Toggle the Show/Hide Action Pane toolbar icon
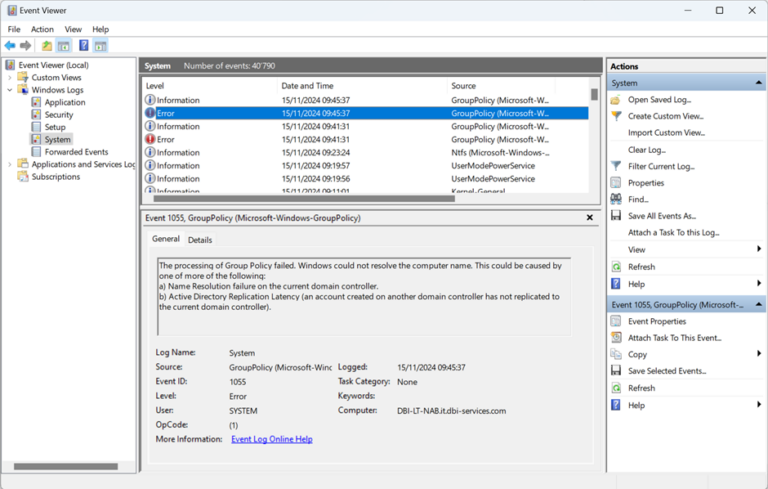The width and height of the screenshot is (768, 489). (x=101, y=46)
